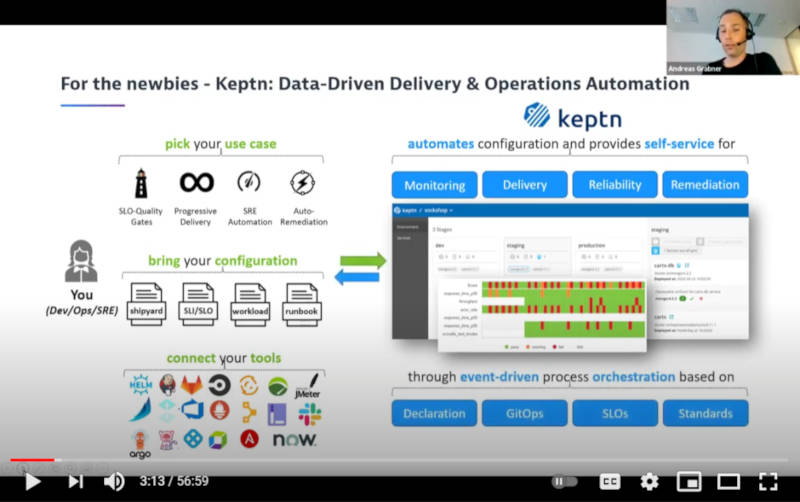The width and height of the screenshot is (800, 502).
Task: Open the video settings gear
Action: 649,481
